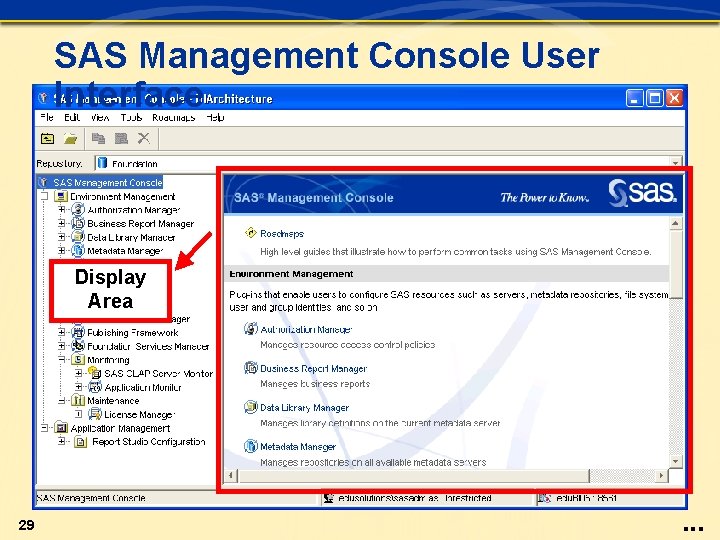Select SAS Management Console root tree item
Viewport: 720px width, 540px height.
point(107,182)
